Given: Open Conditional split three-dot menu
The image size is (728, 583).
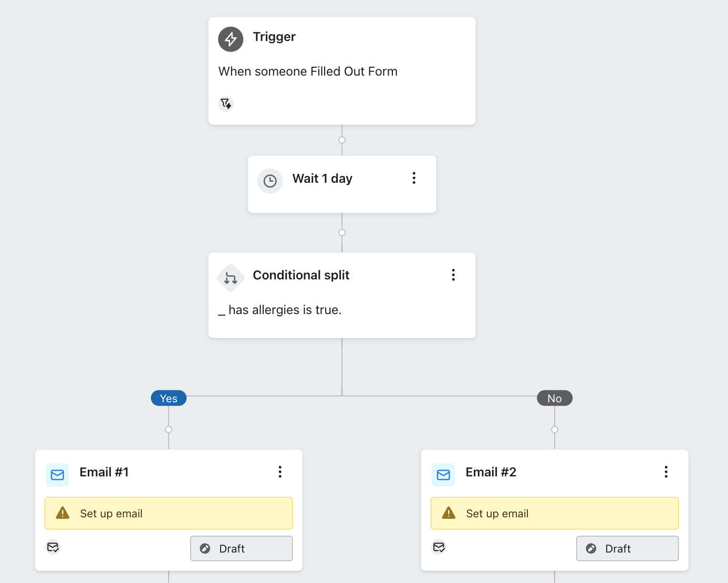Looking at the screenshot, I should (x=453, y=275).
